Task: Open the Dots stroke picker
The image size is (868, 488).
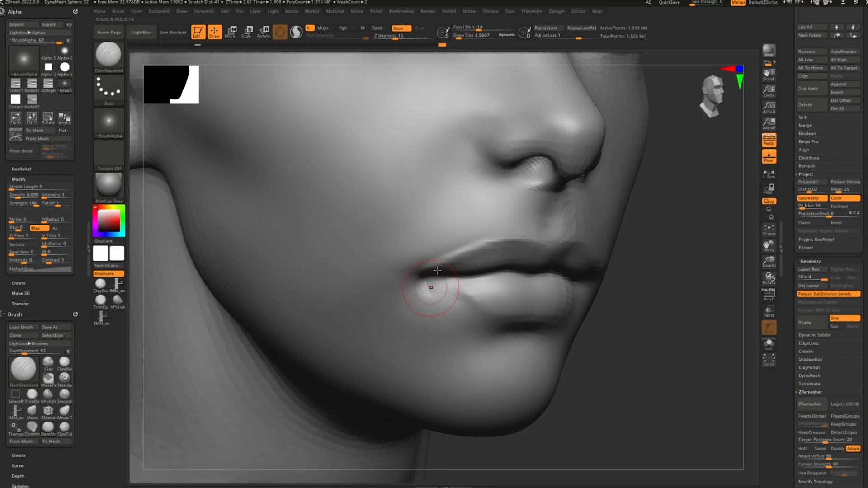Action: [x=108, y=90]
